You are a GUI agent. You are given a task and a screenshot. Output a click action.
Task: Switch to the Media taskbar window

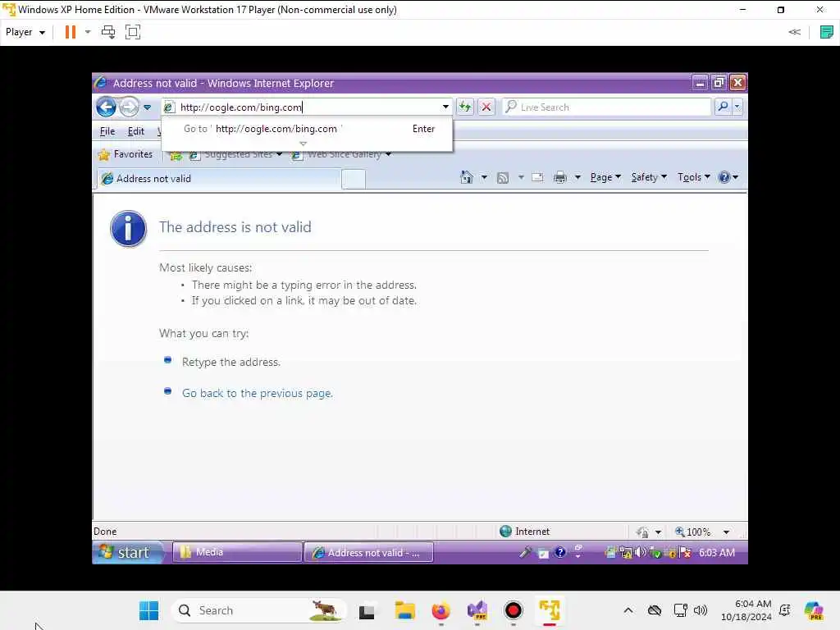[x=237, y=552]
